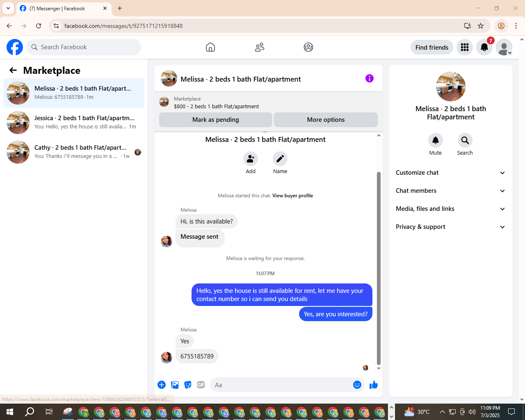Viewport: 525px width, 420px height.
Task: Open a new browser tab
Action: coord(120,8)
